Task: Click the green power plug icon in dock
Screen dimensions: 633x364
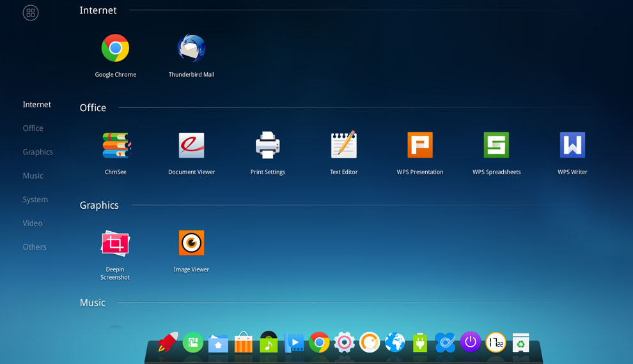Action: click(420, 343)
